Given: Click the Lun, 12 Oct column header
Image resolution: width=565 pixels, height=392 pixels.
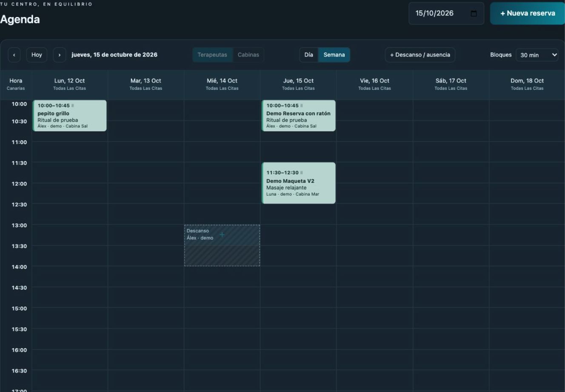Looking at the screenshot, I should [70, 84].
